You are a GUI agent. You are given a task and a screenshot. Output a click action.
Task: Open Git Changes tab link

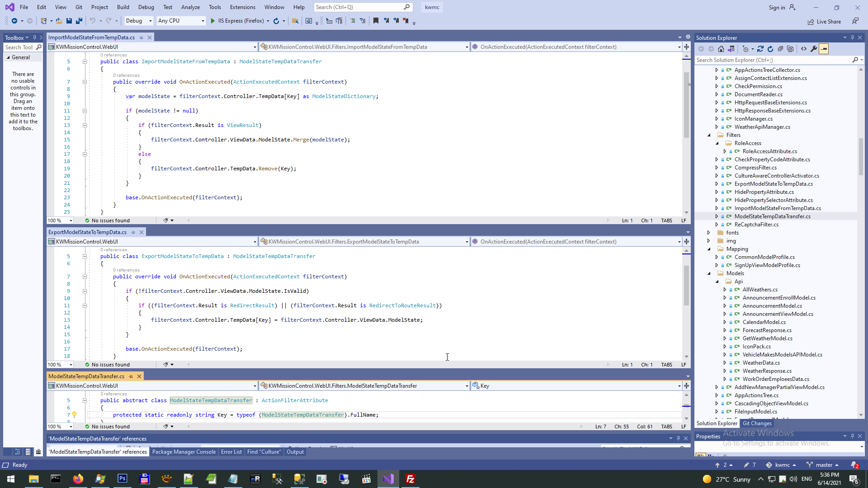[x=757, y=423]
